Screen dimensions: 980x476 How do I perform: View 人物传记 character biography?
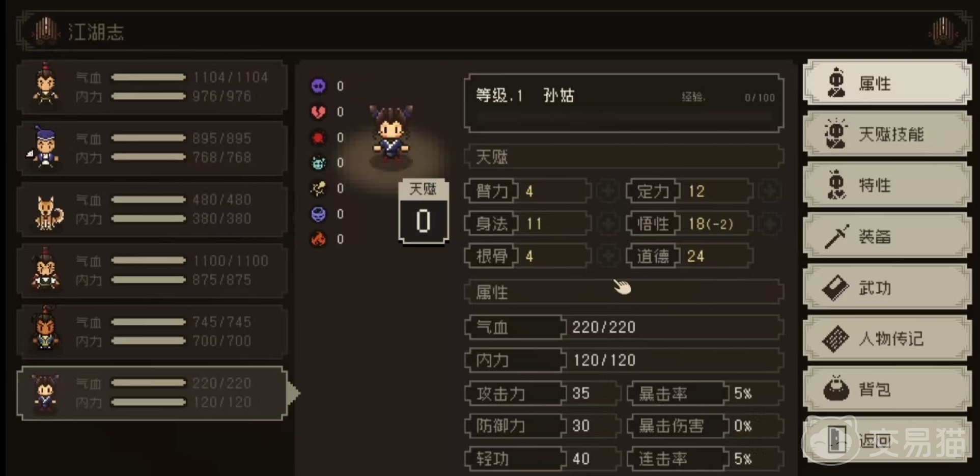tap(887, 339)
